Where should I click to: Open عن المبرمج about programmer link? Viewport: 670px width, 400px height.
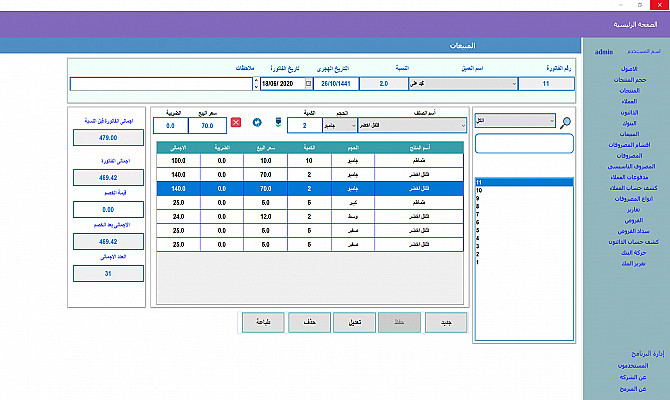pyautogui.click(x=633, y=389)
